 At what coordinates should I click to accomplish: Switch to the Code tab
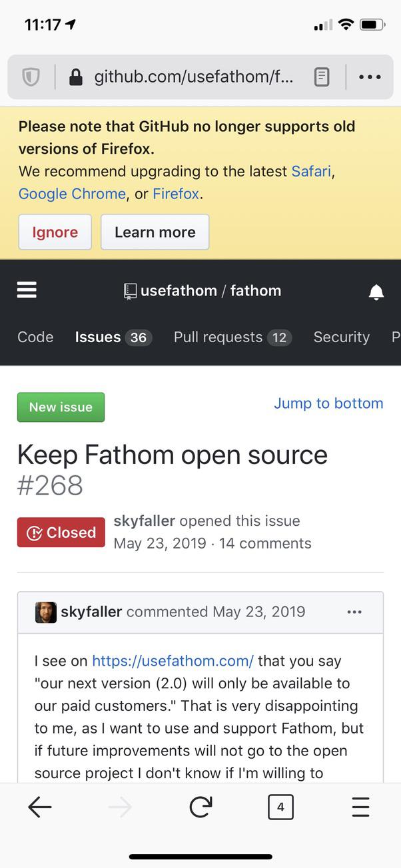point(35,337)
